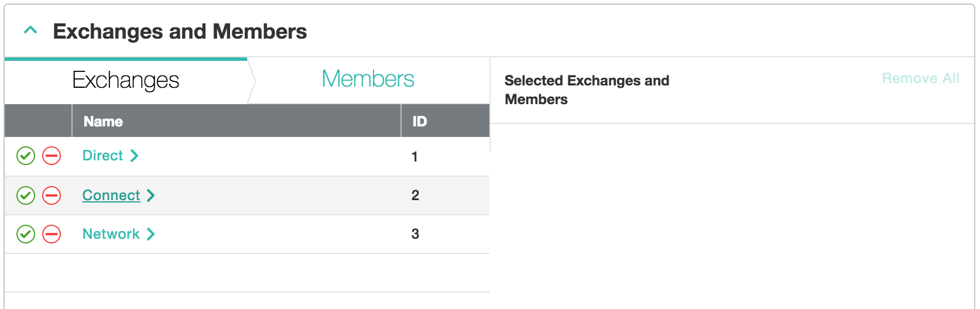Select the Exchanges tab
The image size is (980, 309).
click(x=126, y=80)
